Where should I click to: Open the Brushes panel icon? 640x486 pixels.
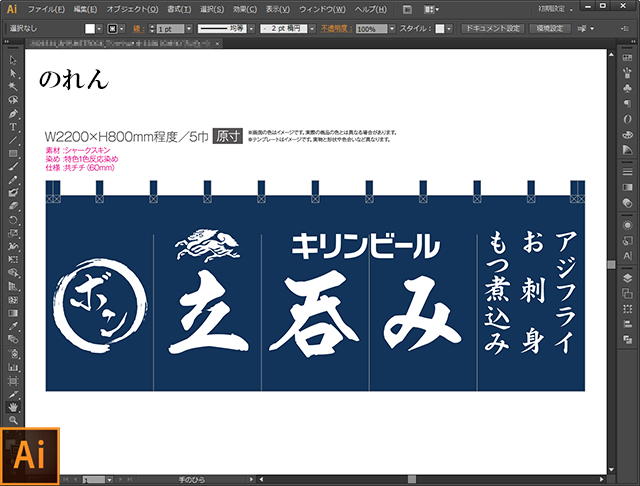click(x=627, y=73)
